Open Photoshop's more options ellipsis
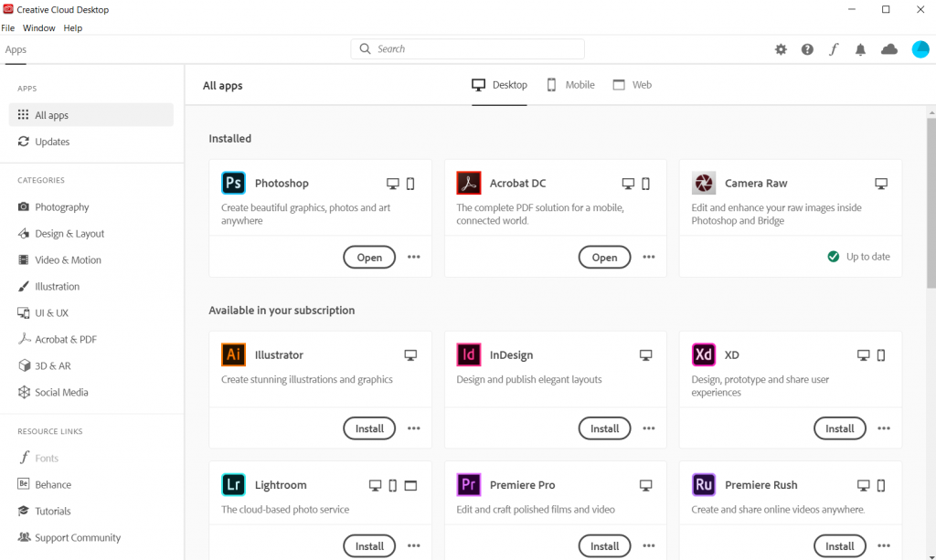The width and height of the screenshot is (936, 560). pyautogui.click(x=414, y=257)
